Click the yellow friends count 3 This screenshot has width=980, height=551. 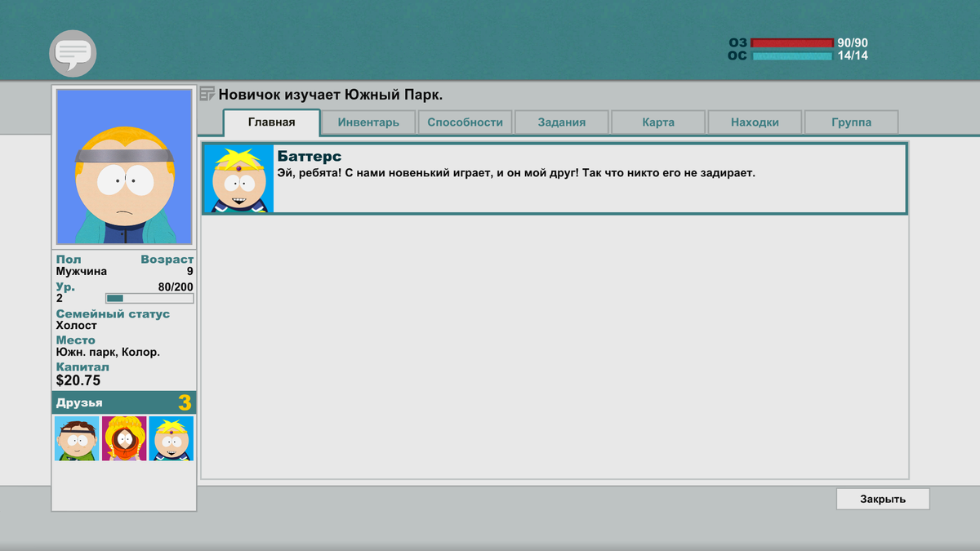[185, 402]
